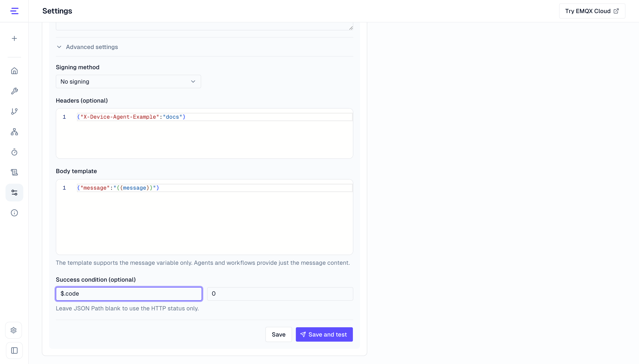Screen dimensions: 639x364
Task: Open Try EMQX Cloud link
Action: [592, 11]
